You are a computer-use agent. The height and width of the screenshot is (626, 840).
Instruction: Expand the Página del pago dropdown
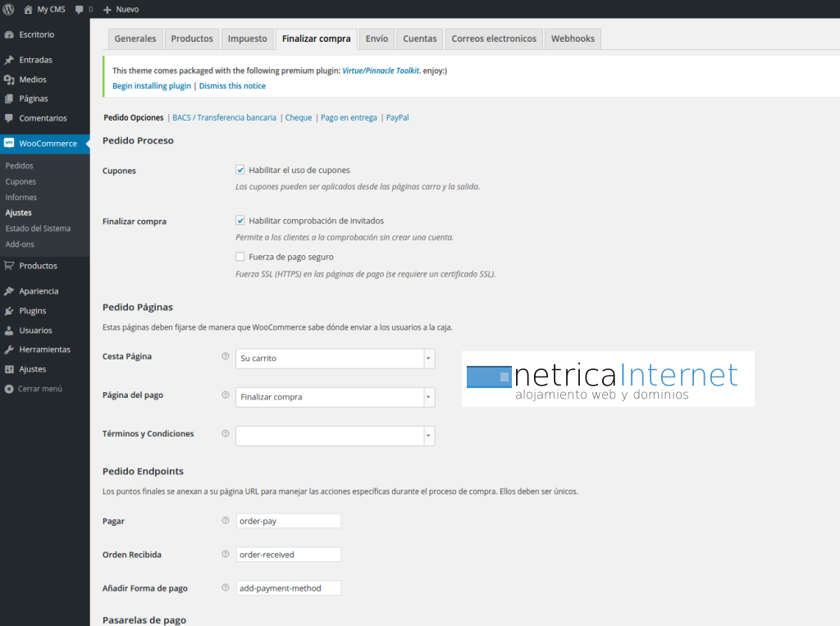point(335,397)
